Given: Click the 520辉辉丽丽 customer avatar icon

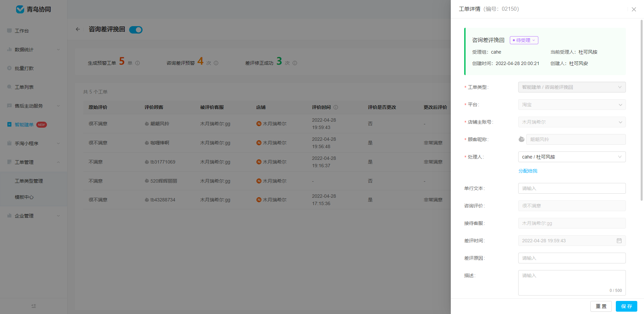Looking at the screenshot, I should click(147, 181).
